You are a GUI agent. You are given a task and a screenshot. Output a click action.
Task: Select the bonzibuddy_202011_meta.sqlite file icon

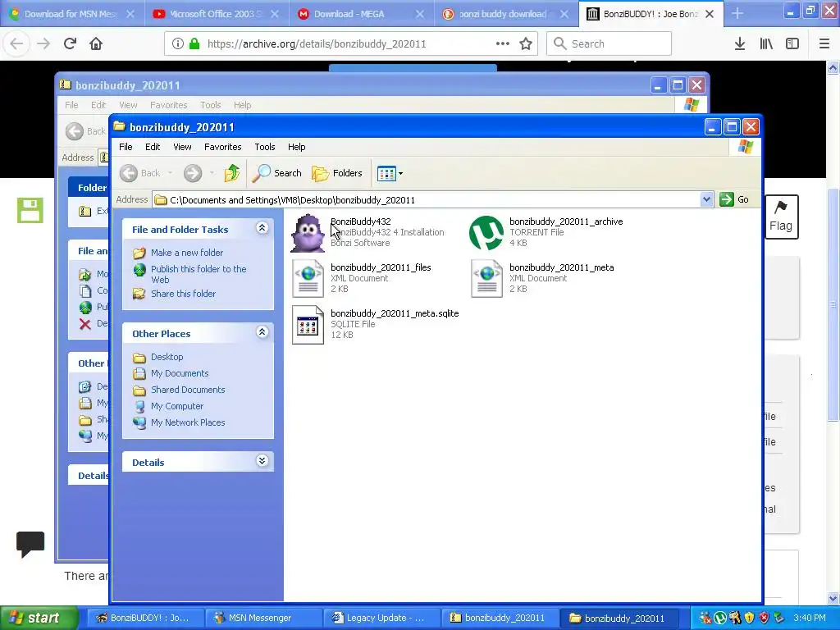[308, 325]
